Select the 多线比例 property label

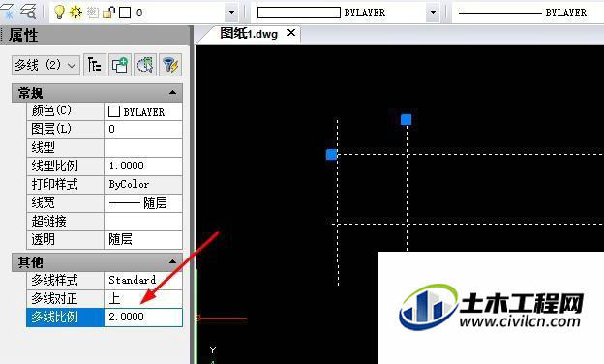point(65,317)
